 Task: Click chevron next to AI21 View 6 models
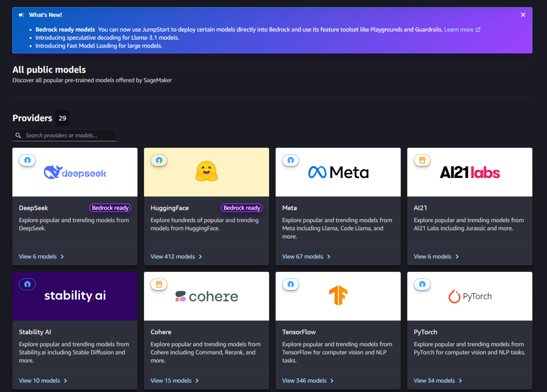point(457,257)
